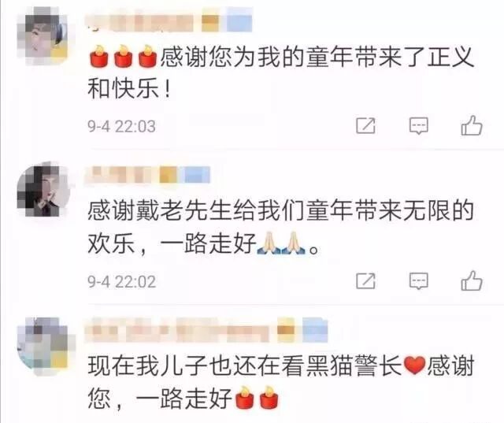Open reply icon on the 22:03 comment

pyautogui.click(x=418, y=126)
